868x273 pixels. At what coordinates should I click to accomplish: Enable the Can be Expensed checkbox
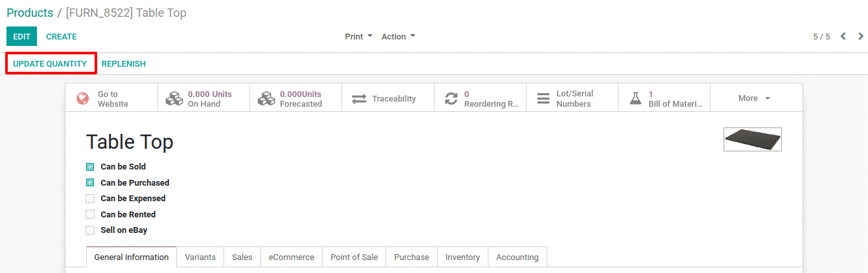coord(90,199)
